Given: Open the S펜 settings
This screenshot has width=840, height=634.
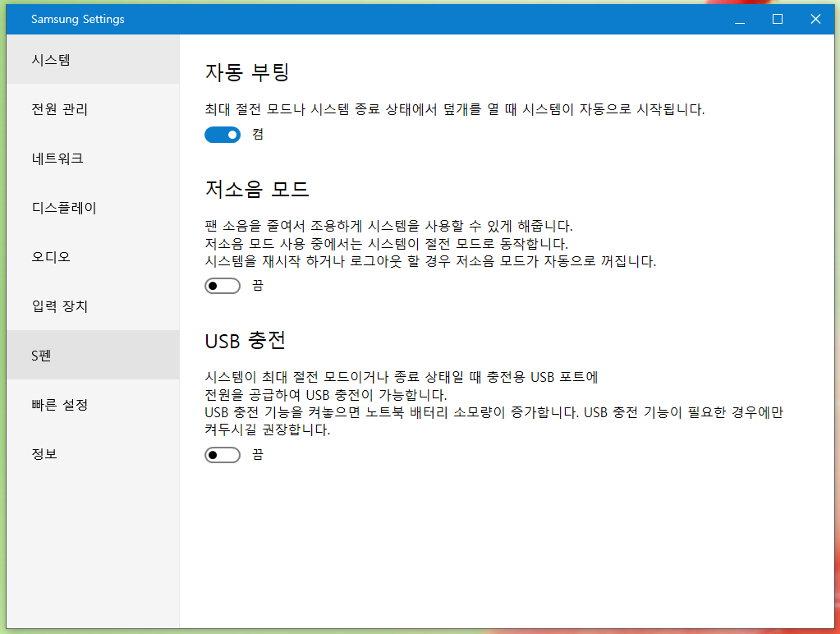Looking at the screenshot, I should click(x=94, y=356).
